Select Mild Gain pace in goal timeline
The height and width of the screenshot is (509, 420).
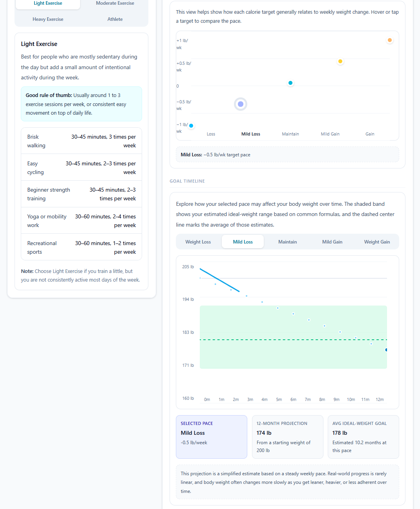(332, 242)
